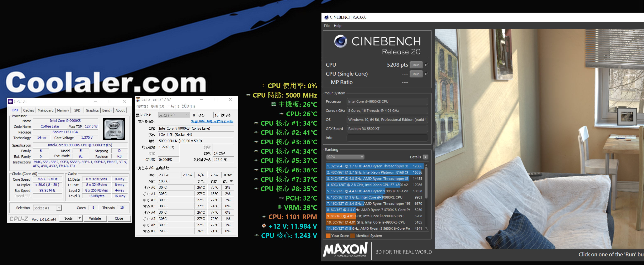Open the CPU ranking filter dropdown
The height and width of the screenshot is (265, 644).
[345, 157]
